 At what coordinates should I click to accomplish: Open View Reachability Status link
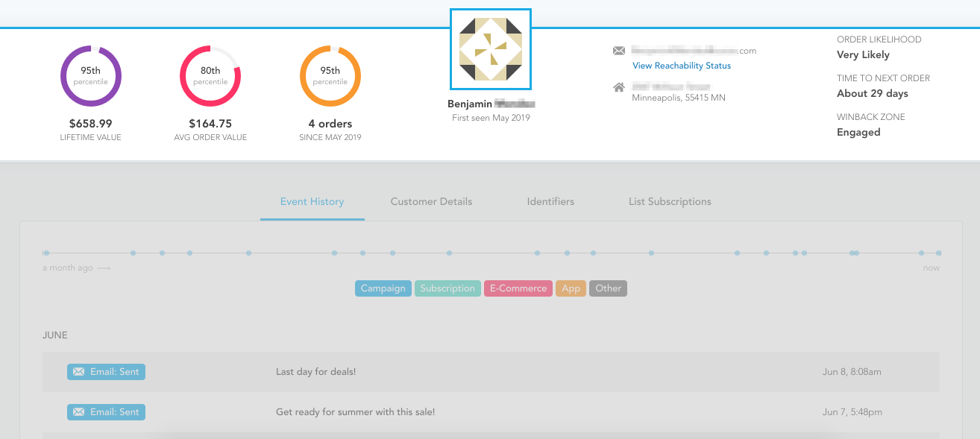click(682, 66)
